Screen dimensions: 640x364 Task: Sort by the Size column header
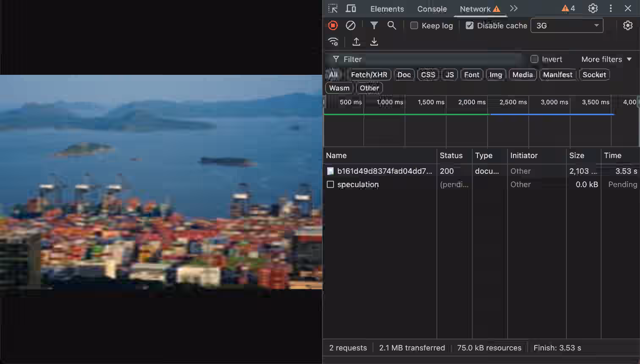(x=583, y=156)
